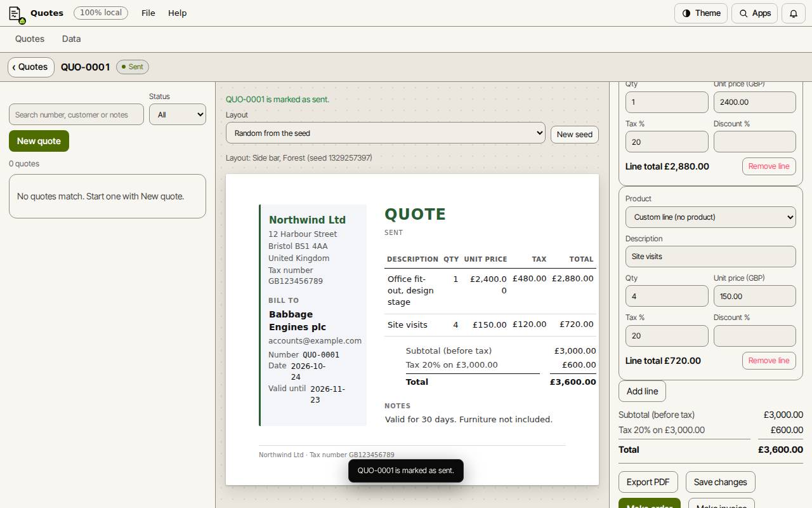Click the QUO-0001 is marked as sent toast
The height and width of the screenshot is (508, 812).
coord(406,471)
